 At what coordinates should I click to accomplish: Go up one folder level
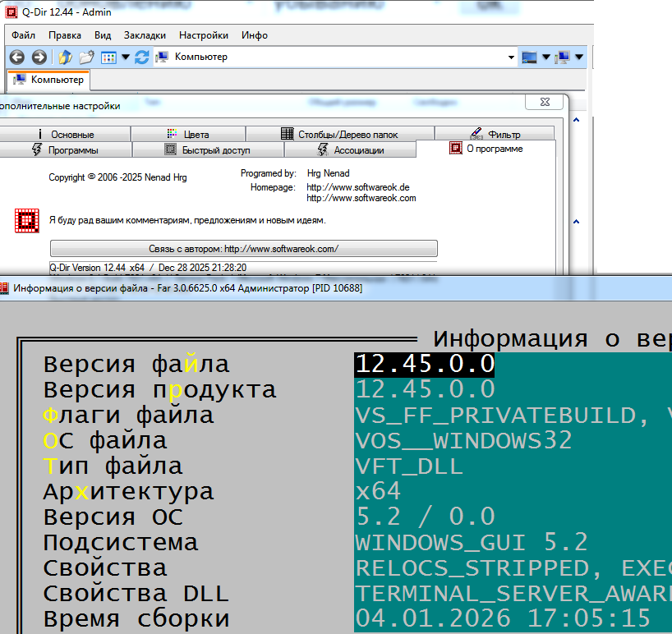pyautogui.click(x=65, y=57)
